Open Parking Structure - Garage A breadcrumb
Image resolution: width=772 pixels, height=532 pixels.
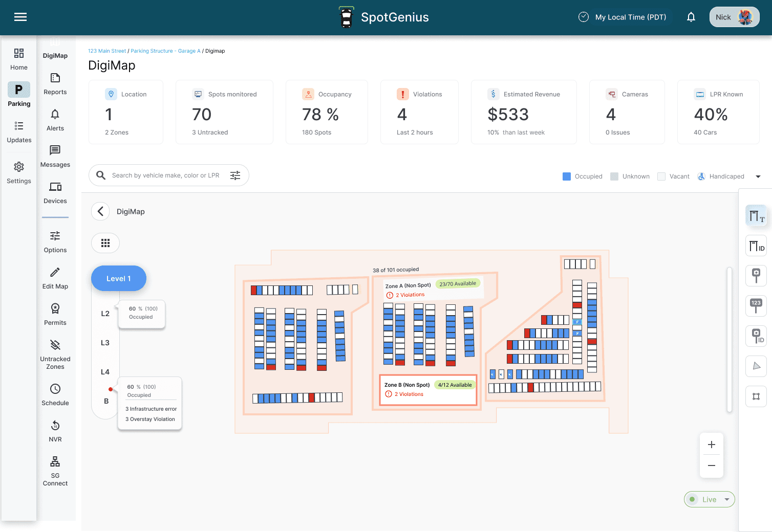point(165,51)
